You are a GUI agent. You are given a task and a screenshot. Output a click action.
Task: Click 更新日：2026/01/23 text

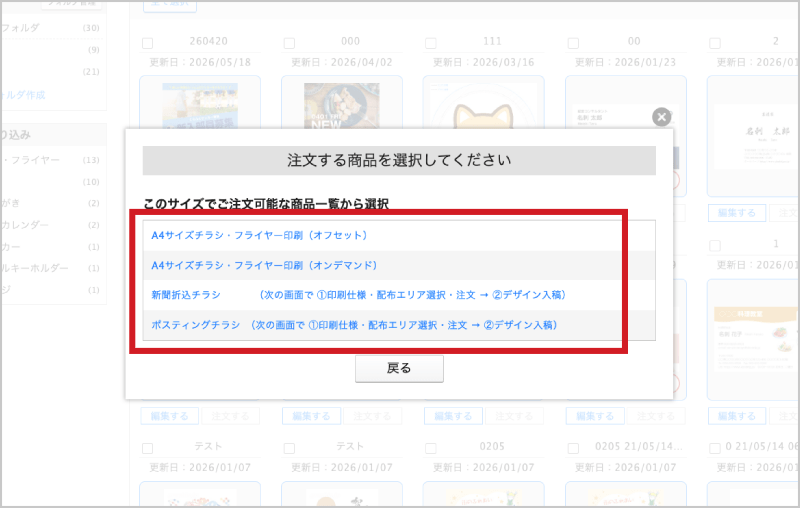coord(626,62)
